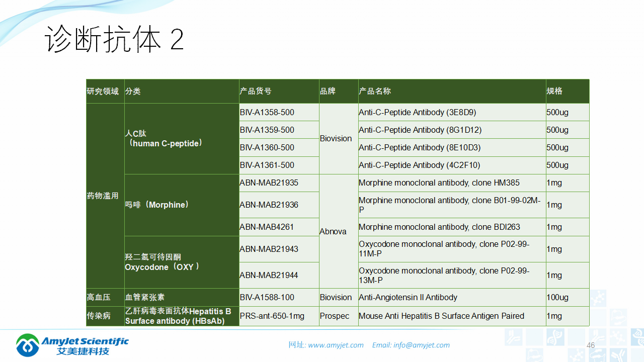
Task: Select the chemical compound icon bottom center
Action: [x=577, y=355]
